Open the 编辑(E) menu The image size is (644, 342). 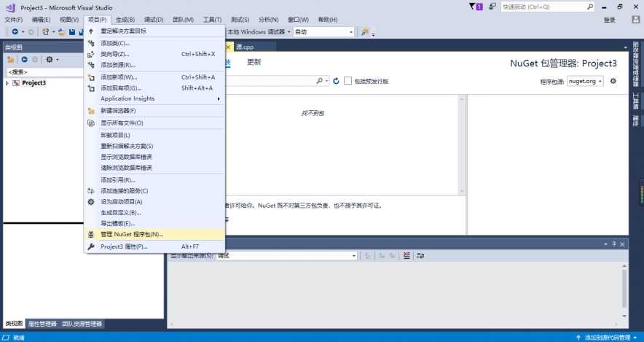pos(41,20)
